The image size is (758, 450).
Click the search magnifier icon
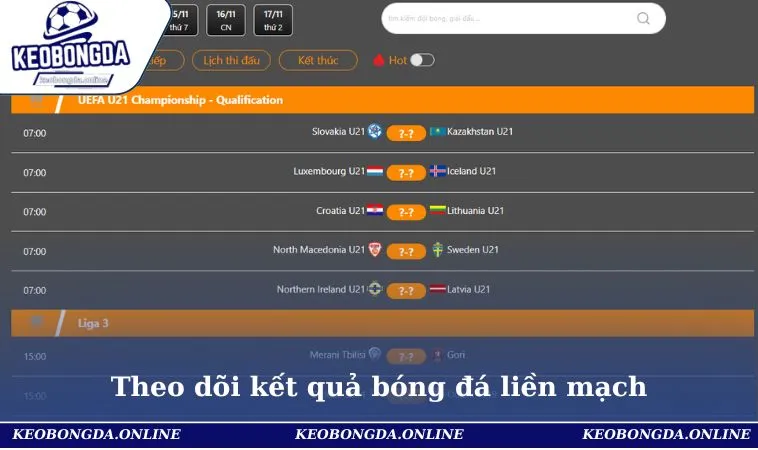coord(643,18)
